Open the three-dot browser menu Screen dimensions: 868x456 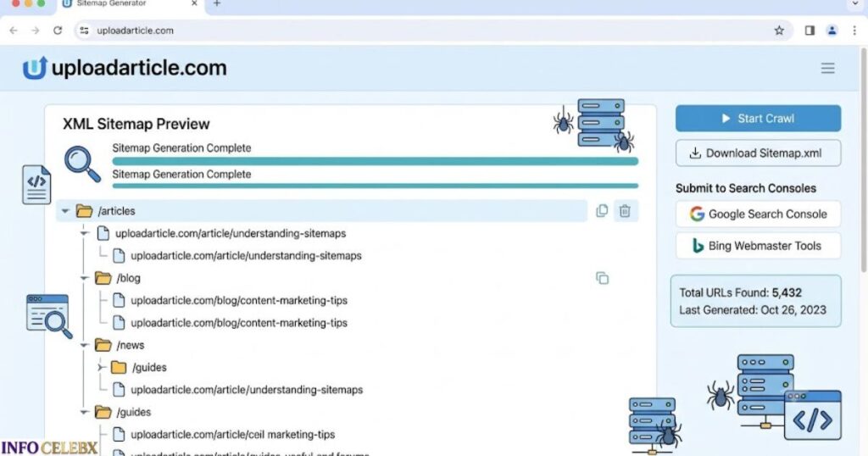coord(854,31)
